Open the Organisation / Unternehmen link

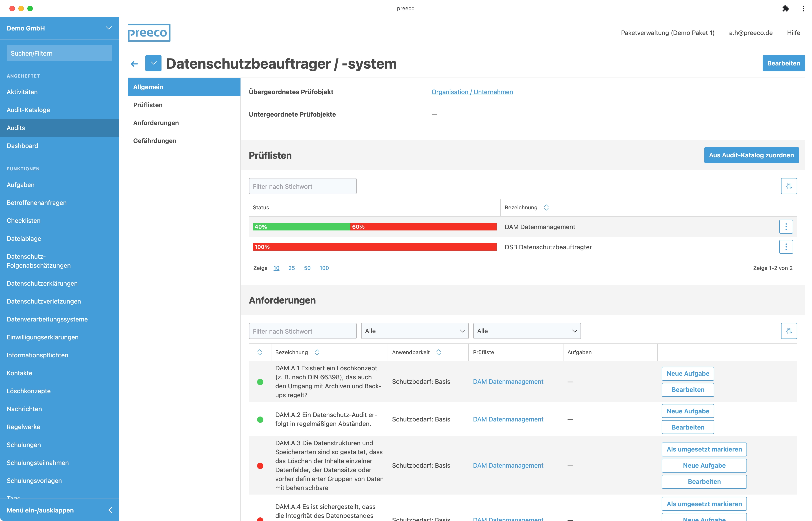(472, 92)
